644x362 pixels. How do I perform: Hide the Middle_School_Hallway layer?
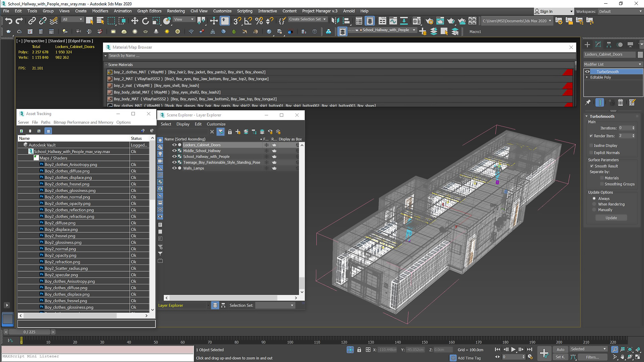pos(174,151)
